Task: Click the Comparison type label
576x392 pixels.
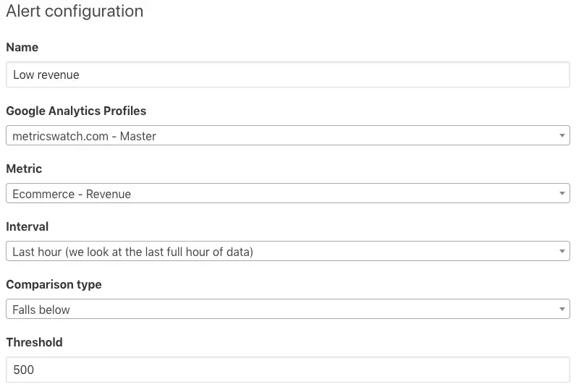Action: click(x=54, y=285)
